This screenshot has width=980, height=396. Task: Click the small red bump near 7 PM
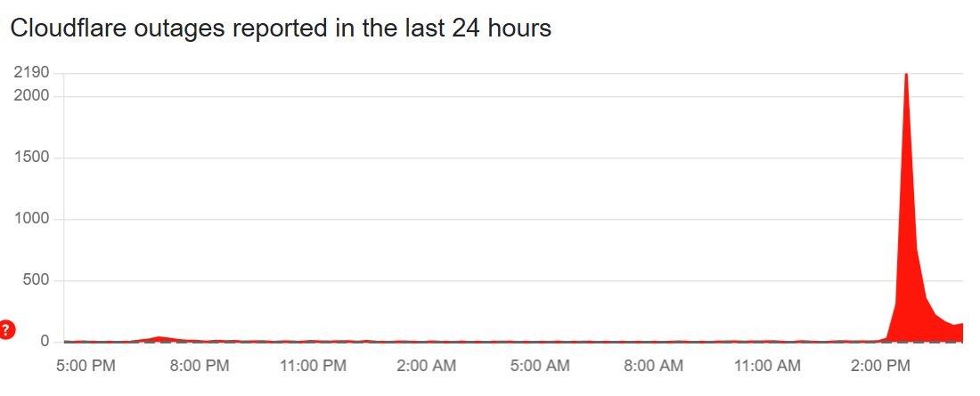tap(159, 338)
